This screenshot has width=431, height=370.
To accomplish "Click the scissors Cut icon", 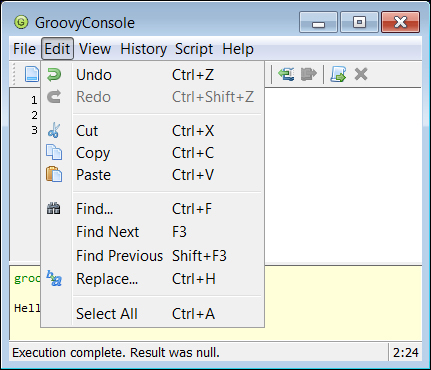I will (x=54, y=130).
